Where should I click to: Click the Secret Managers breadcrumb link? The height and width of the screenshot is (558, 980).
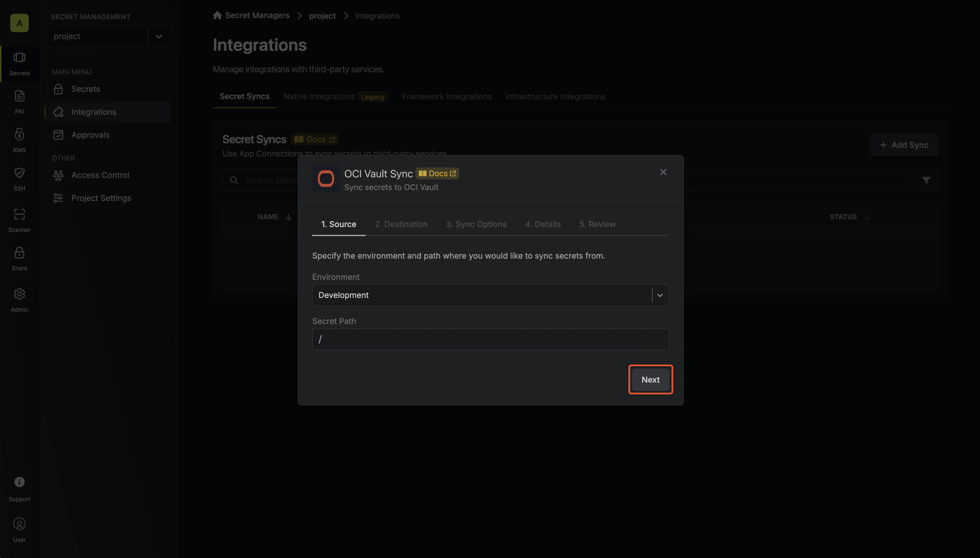point(257,15)
